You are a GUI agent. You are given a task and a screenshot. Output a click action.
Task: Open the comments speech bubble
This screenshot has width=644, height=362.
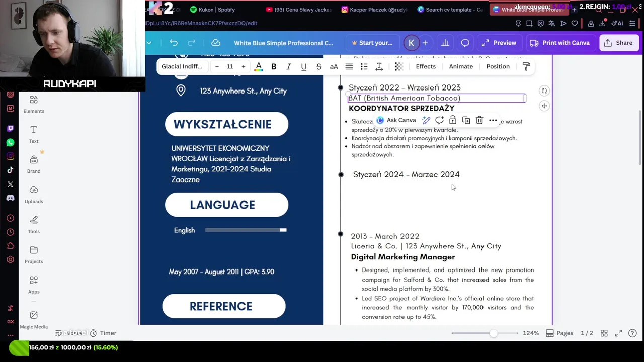click(x=465, y=43)
